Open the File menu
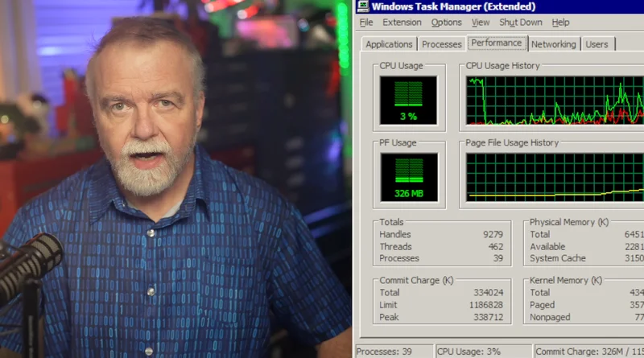Viewport: 644px width, 358px height. [x=366, y=23]
